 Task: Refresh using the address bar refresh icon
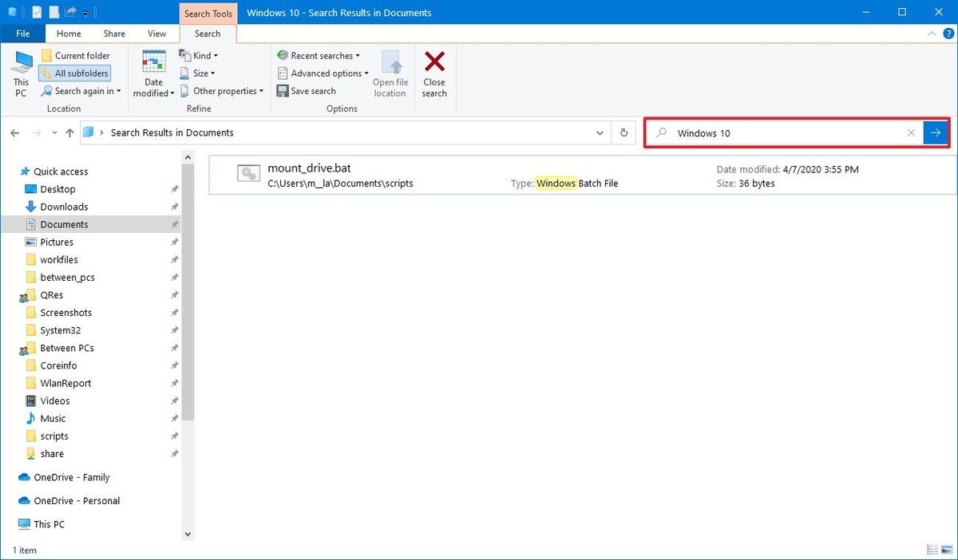(623, 132)
